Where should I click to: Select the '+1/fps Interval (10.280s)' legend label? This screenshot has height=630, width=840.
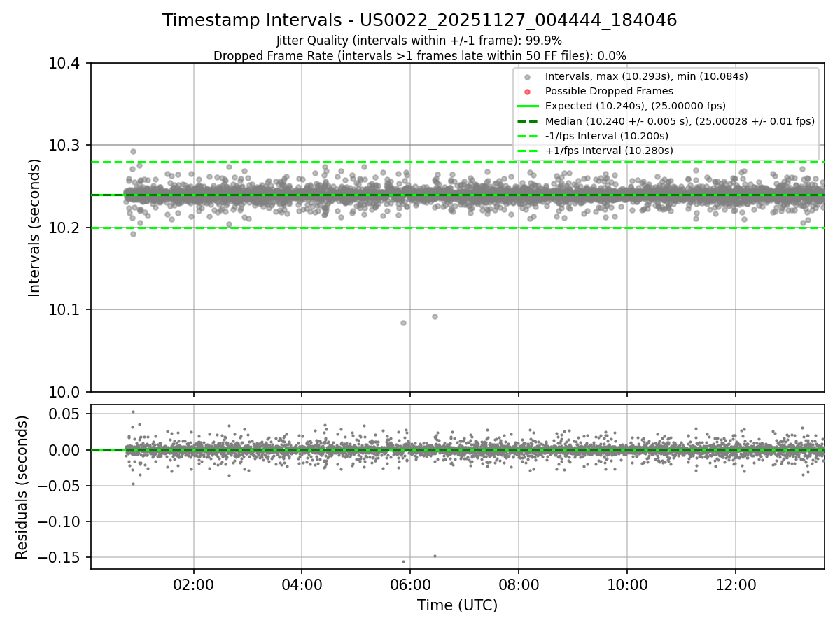tap(609, 150)
